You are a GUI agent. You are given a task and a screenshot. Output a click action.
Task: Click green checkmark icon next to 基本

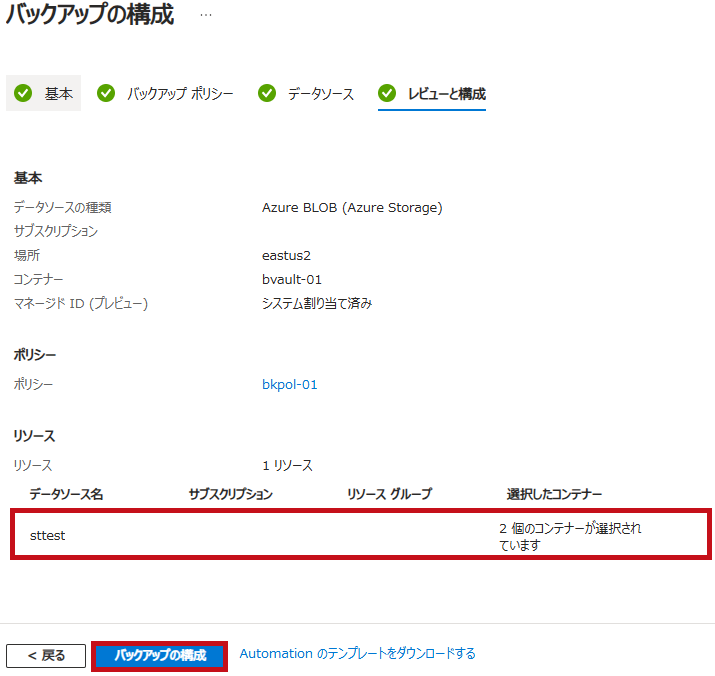click(23, 93)
